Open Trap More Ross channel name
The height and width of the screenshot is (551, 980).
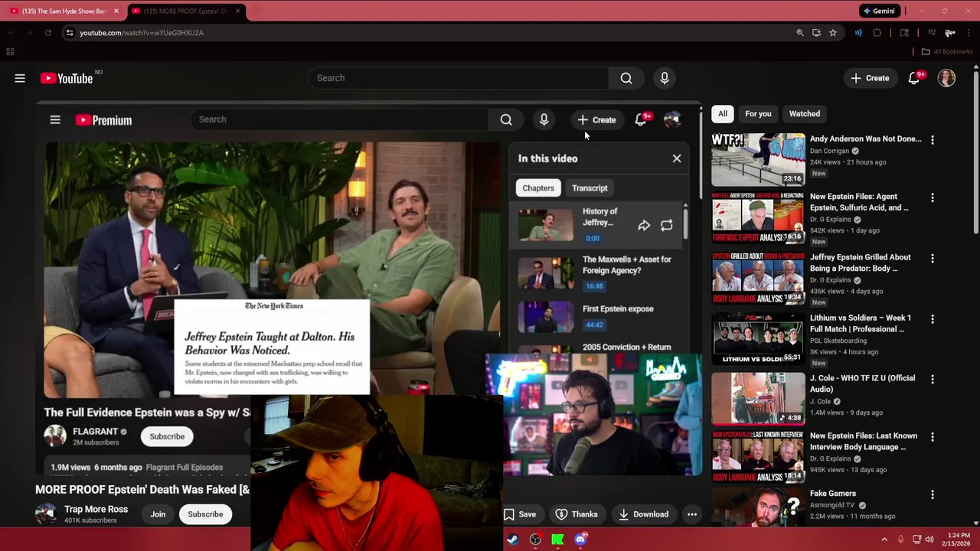[x=96, y=510]
